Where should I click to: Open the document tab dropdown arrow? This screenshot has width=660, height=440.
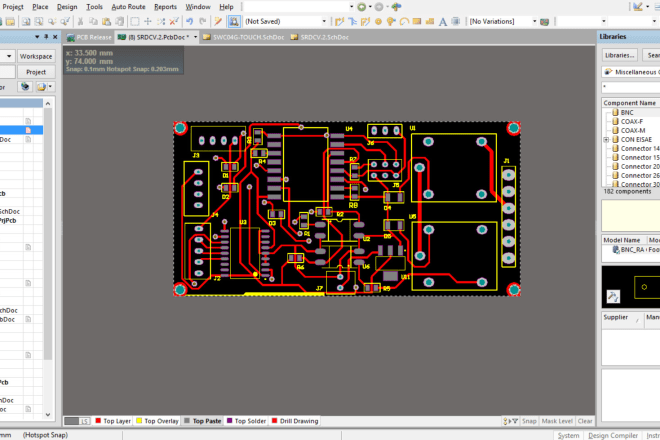195,37
